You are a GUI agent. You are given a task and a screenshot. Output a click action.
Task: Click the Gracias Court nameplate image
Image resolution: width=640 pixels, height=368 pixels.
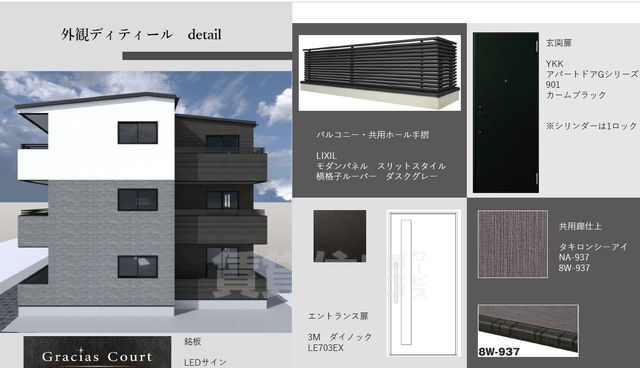click(98, 352)
